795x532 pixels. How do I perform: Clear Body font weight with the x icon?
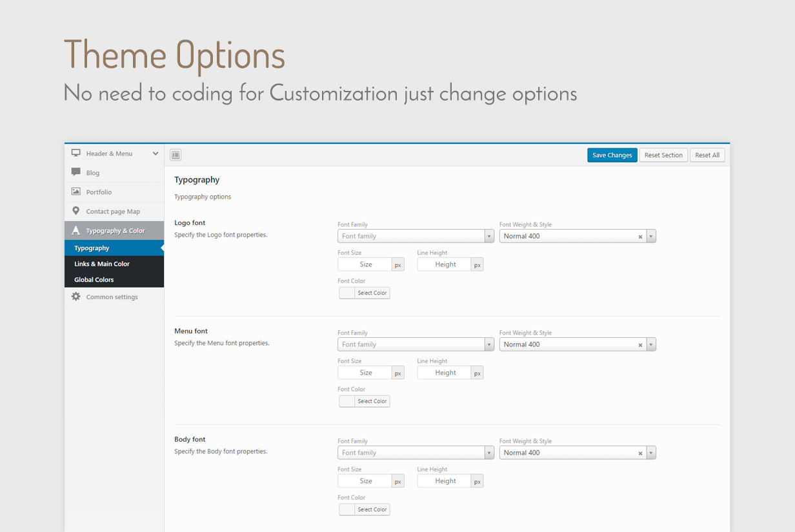pos(640,453)
